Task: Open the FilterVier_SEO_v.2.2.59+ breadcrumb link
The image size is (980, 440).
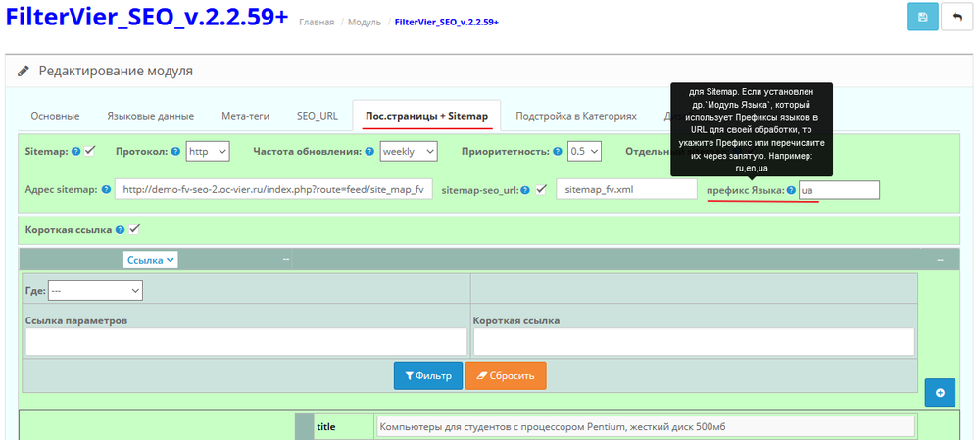Action: click(446, 22)
